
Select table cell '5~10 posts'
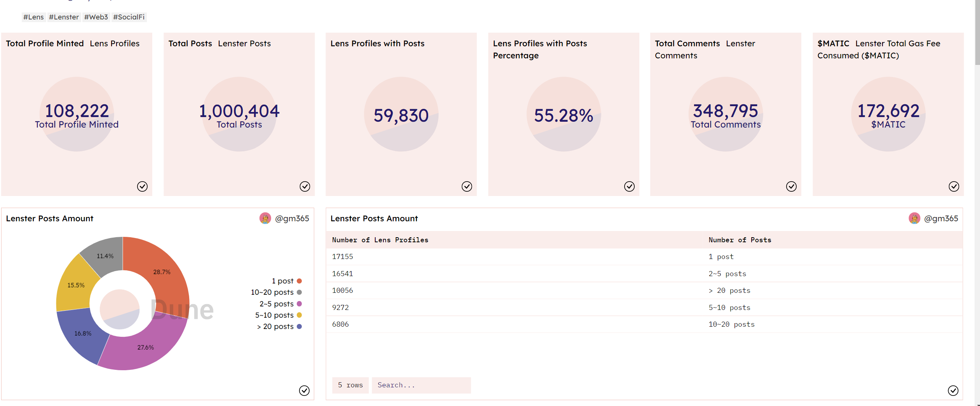(x=729, y=308)
